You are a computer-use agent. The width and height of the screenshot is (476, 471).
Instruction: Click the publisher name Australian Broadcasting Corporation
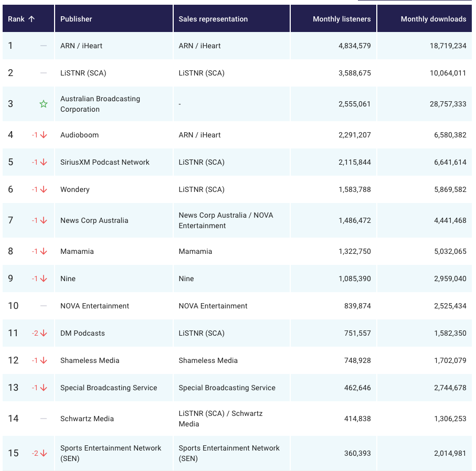[100, 104]
